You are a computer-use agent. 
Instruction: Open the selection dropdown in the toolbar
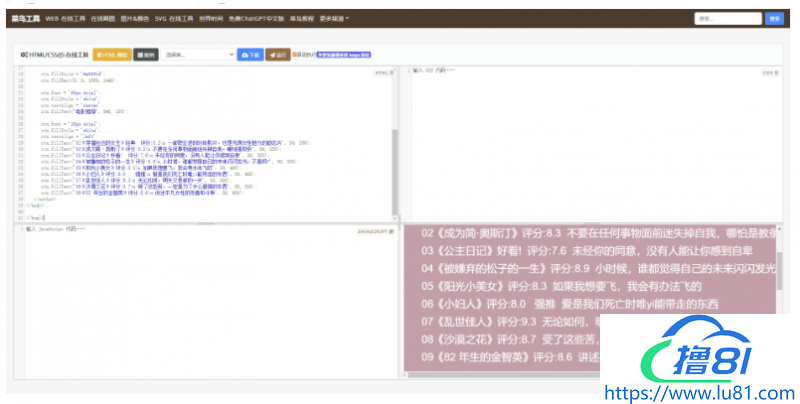199,55
